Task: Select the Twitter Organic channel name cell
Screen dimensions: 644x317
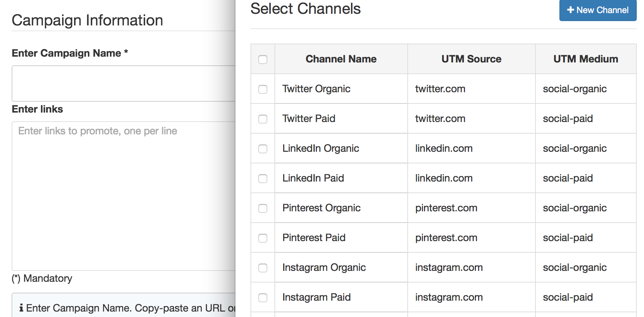Action: click(341, 89)
